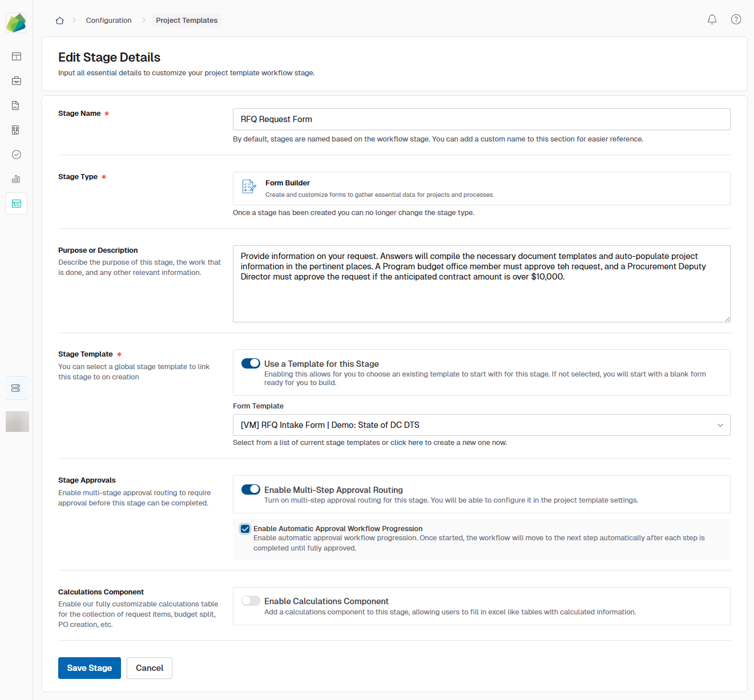This screenshot has height=700, width=754.
Task: Click the Purpose or Description text area
Action: coord(481,297)
